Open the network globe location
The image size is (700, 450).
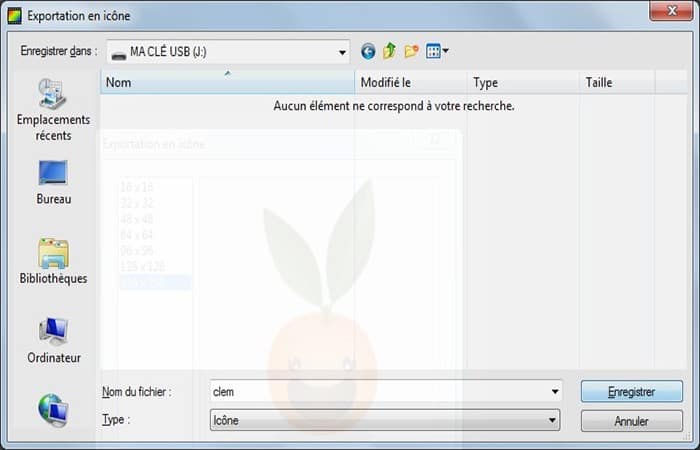pyautogui.click(x=53, y=410)
